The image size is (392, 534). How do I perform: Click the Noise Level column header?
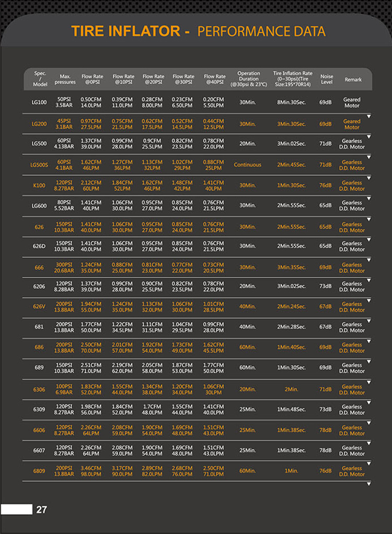327,79
